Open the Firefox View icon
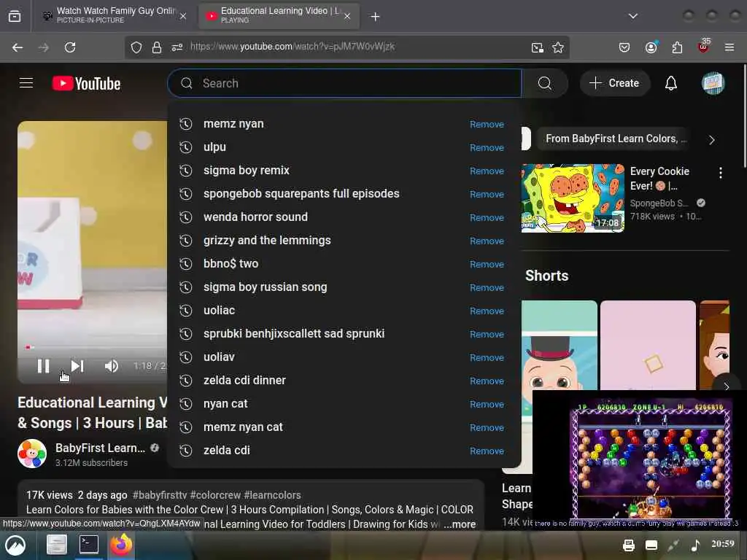The height and width of the screenshot is (560, 747). click(x=15, y=16)
